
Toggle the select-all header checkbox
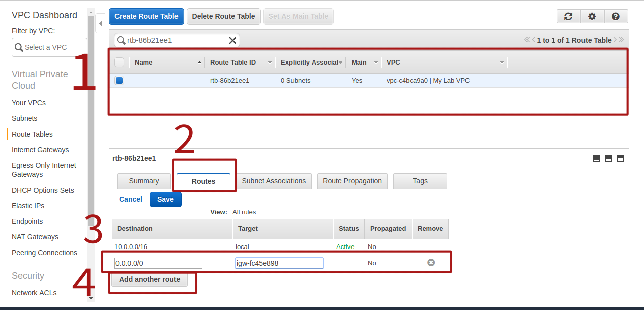120,63
